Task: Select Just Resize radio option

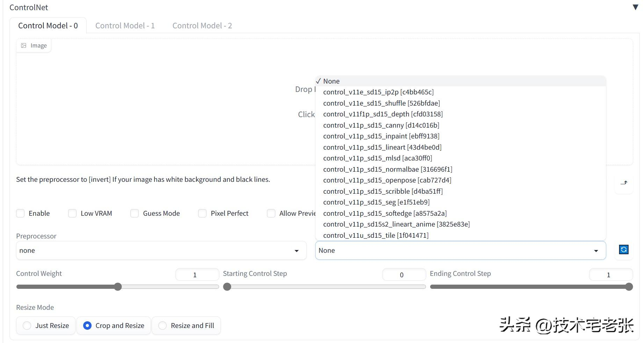Action: (x=46, y=326)
